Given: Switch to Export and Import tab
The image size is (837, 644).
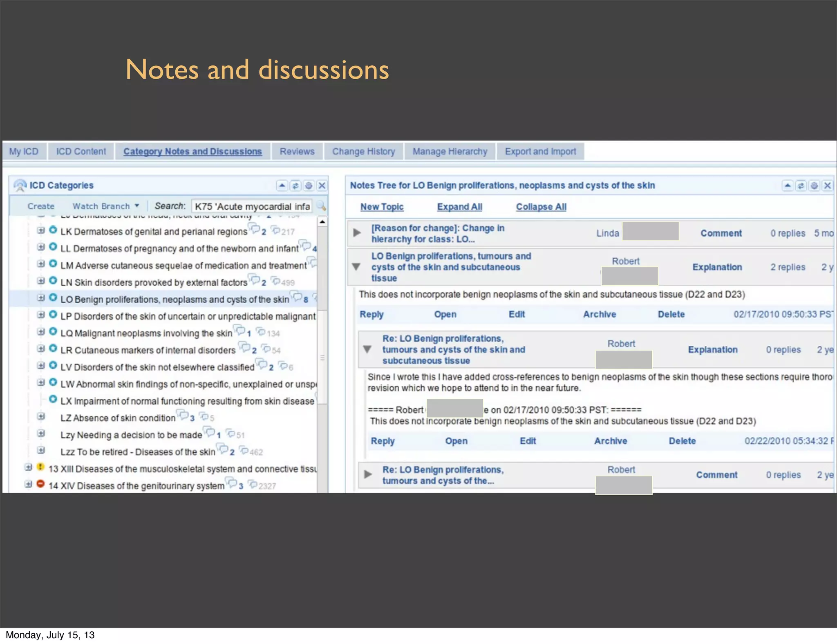Looking at the screenshot, I should 540,152.
